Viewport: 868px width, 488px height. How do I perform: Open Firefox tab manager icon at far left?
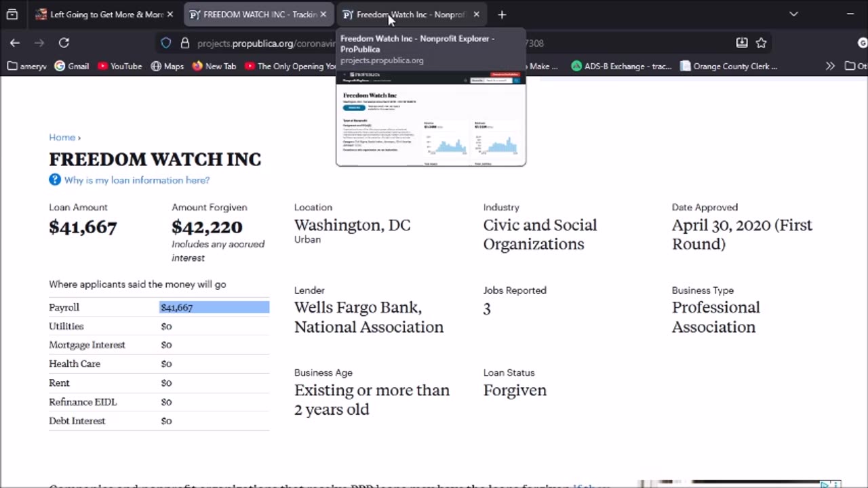tap(12, 14)
